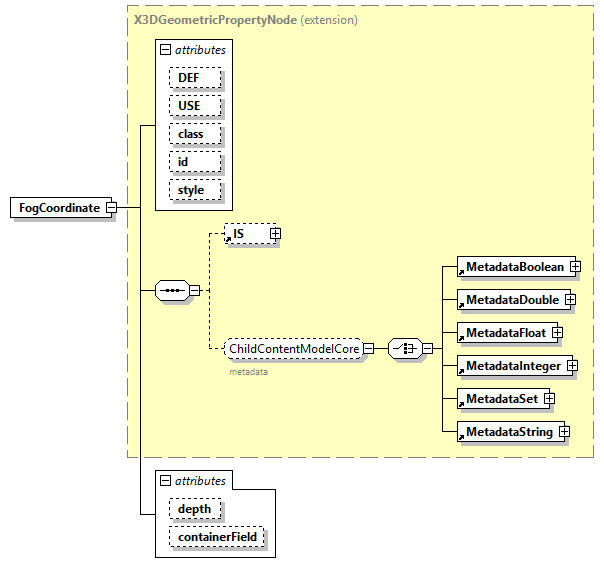Click the sequence compositor icon
This screenshot has height=577, width=604.
[x=173, y=291]
